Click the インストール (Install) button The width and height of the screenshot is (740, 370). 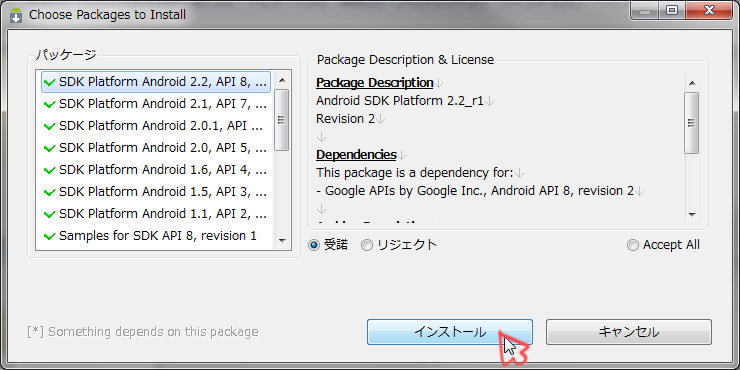(450, 332)
